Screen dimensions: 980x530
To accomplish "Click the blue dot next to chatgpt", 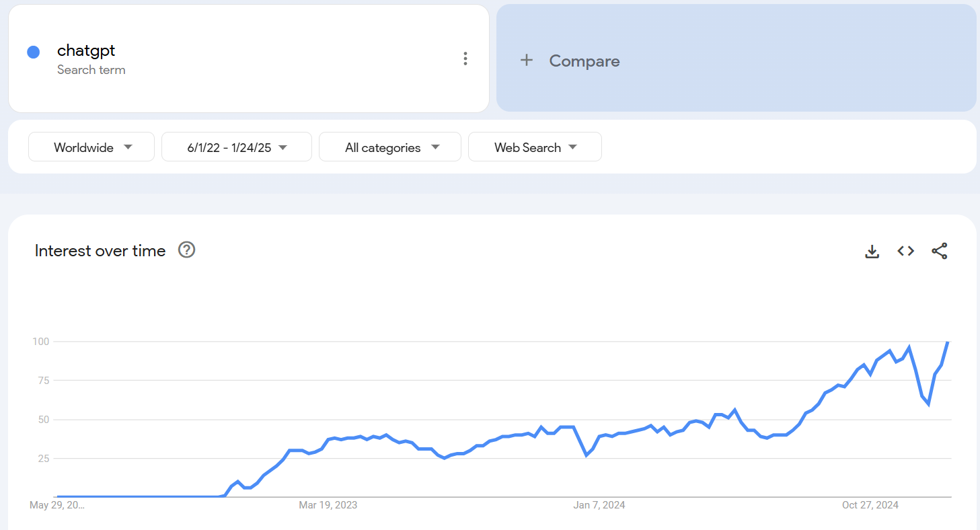I will (x=34, y=52).
